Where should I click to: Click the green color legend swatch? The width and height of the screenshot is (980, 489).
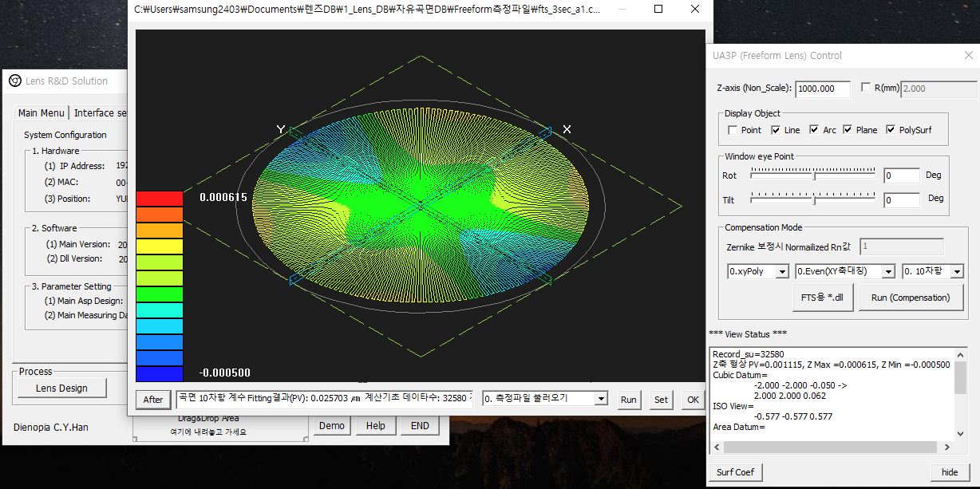tap(160, 294)
